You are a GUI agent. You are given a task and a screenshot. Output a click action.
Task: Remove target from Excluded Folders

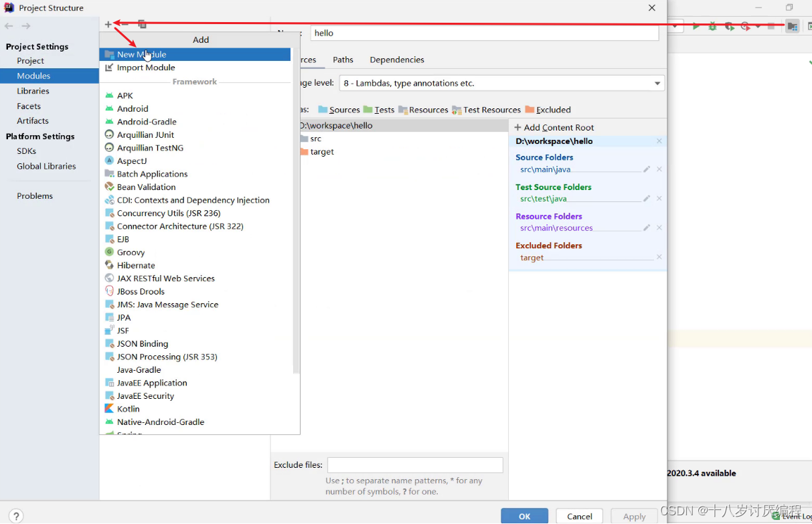click(x=659, y=257)
